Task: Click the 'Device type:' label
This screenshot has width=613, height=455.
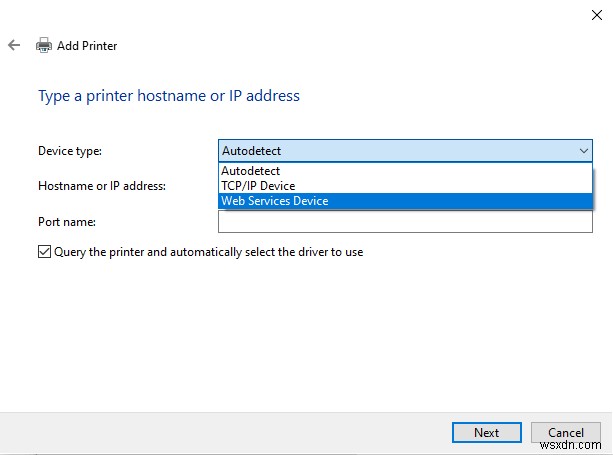Action: (x=70, y=151)
